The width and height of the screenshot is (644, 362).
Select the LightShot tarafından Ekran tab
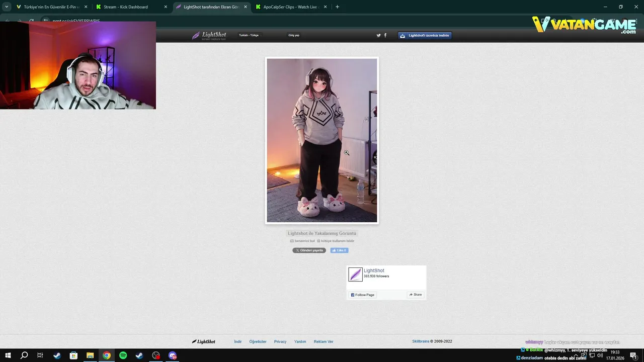pyautogui.click(x=211, y=7)
